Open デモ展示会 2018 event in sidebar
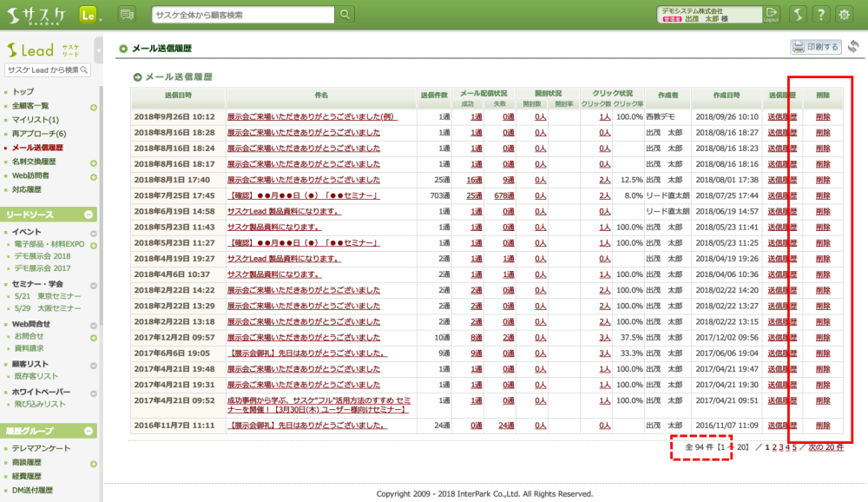This screenshot has width=868, height=502. [43, 257]
